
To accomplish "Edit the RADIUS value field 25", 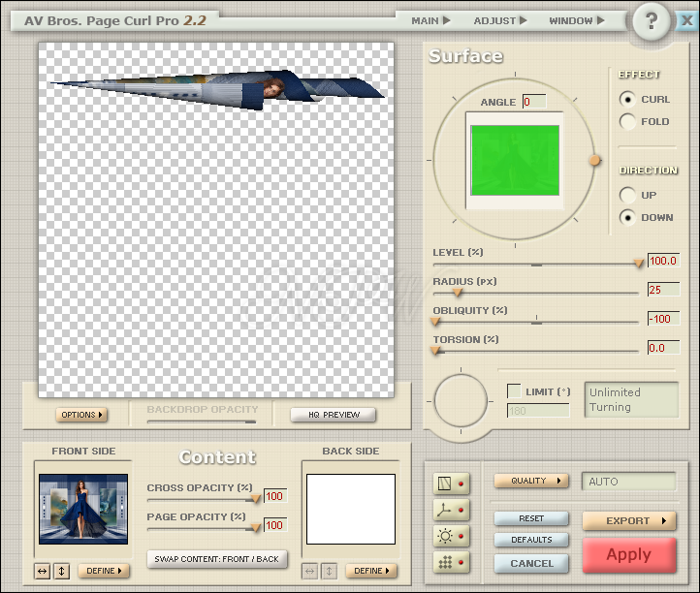I will (664, 290).
